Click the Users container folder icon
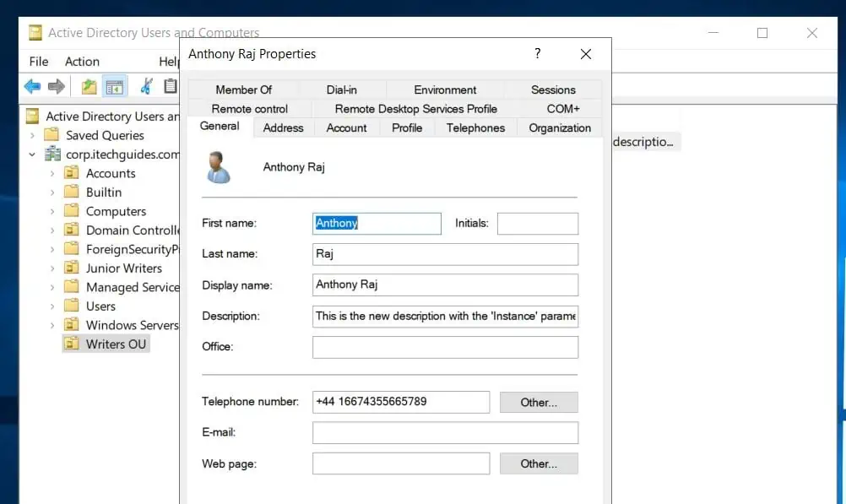 pos(72,306)
